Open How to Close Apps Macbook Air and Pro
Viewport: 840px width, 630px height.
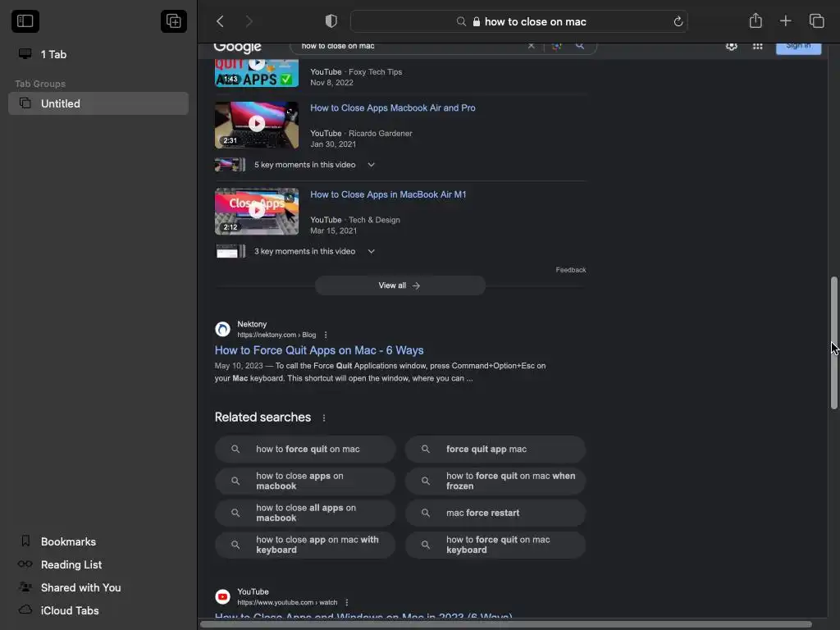(393, 107)
